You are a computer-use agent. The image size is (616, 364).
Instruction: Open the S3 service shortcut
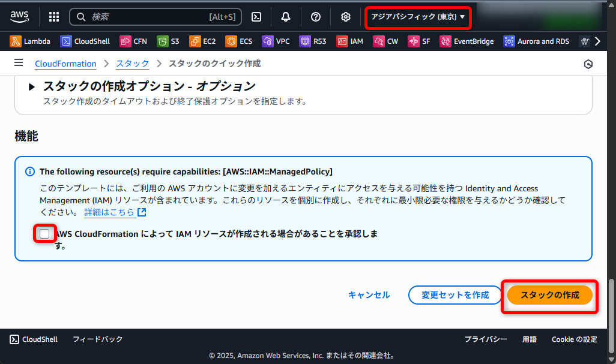[x=168, y=41]
